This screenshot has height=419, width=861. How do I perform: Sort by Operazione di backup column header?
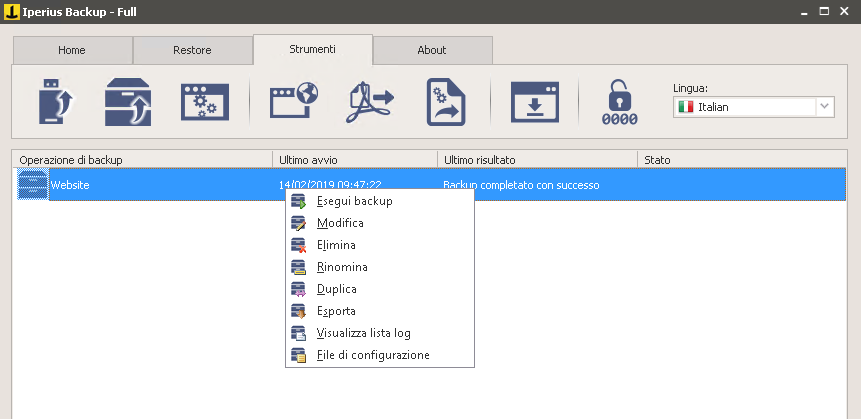[142, 160]
